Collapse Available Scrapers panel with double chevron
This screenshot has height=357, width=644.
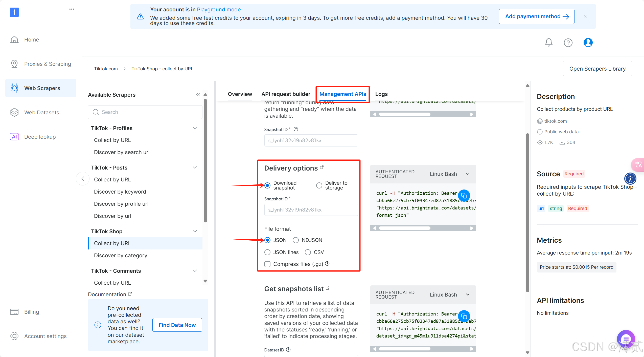[198, 95]
